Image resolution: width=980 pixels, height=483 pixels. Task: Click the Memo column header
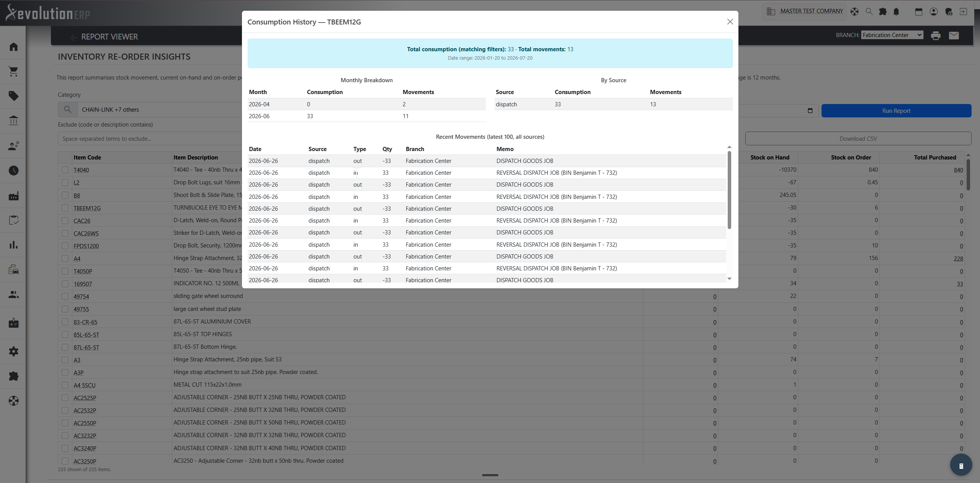tap(505, 149)
